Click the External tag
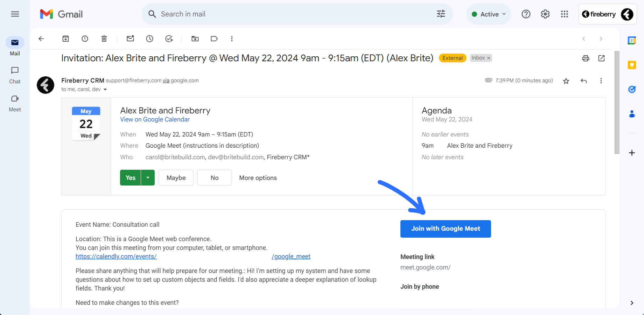 click(453, 58)
